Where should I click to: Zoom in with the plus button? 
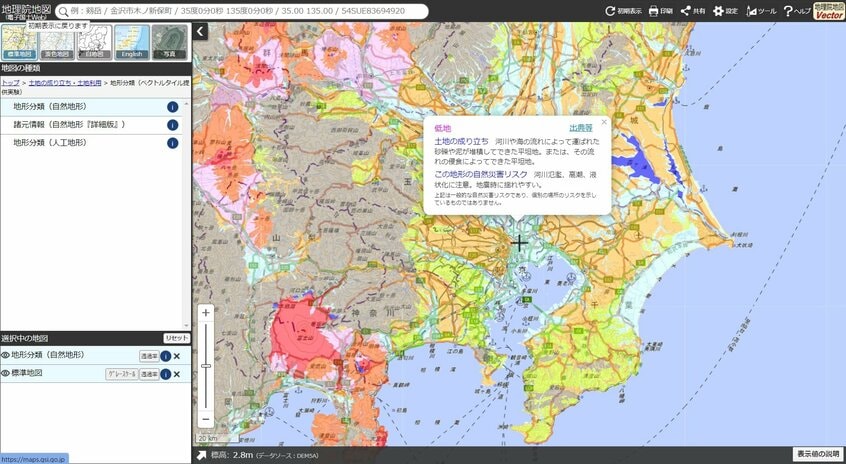(x=206, y=313)
